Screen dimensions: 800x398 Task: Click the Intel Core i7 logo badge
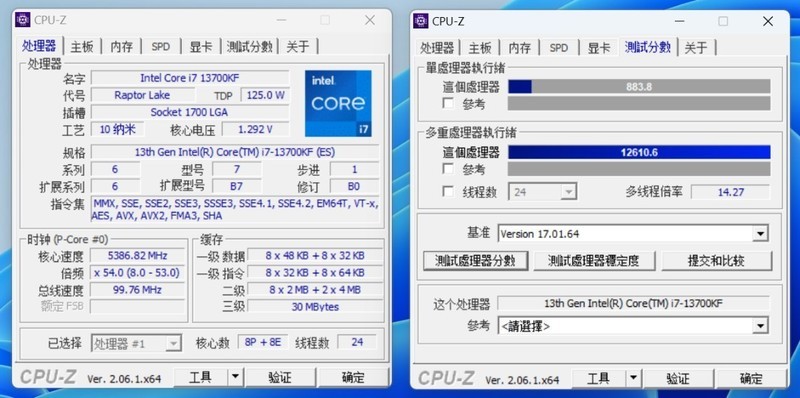point(338,103)
